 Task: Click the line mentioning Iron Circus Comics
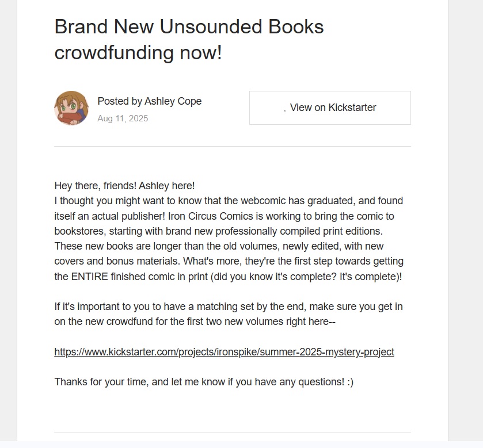[x=224, y=216]
